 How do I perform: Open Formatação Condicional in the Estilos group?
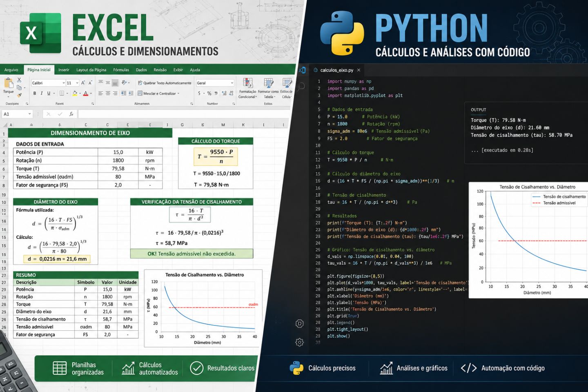click(248, 87)
